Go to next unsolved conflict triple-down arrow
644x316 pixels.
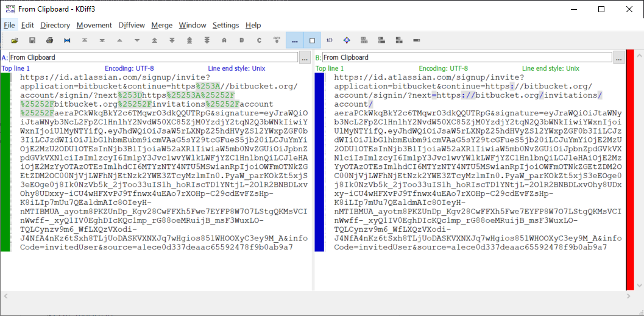coord(207,40)
